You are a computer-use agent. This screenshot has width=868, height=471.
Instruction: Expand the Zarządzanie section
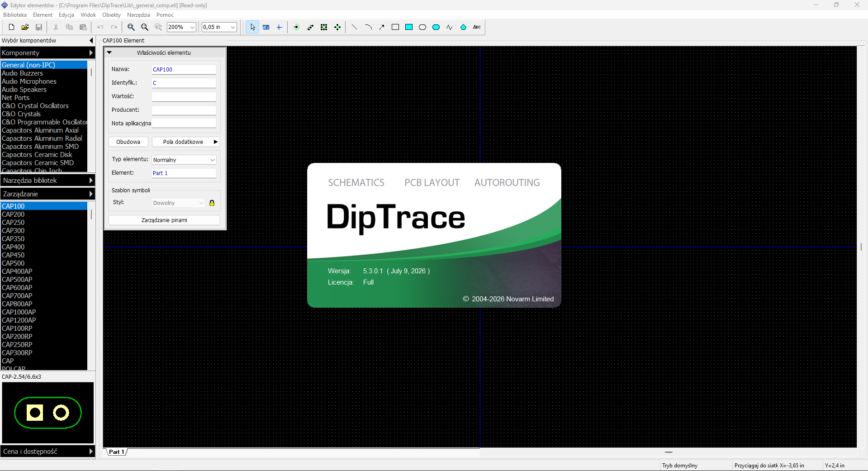(x=47, y=194)
